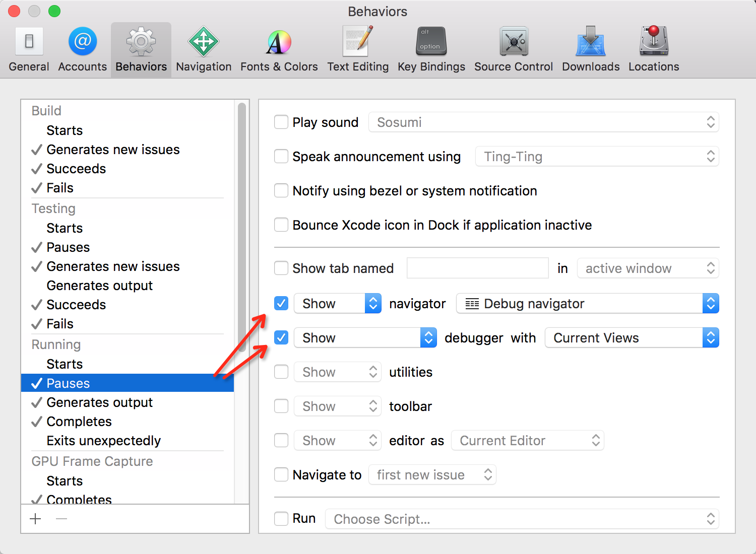Open Show dropdown for toolbar row
Image resolution: width=756 pixels, height=554 pixels.
coord(338,406)
